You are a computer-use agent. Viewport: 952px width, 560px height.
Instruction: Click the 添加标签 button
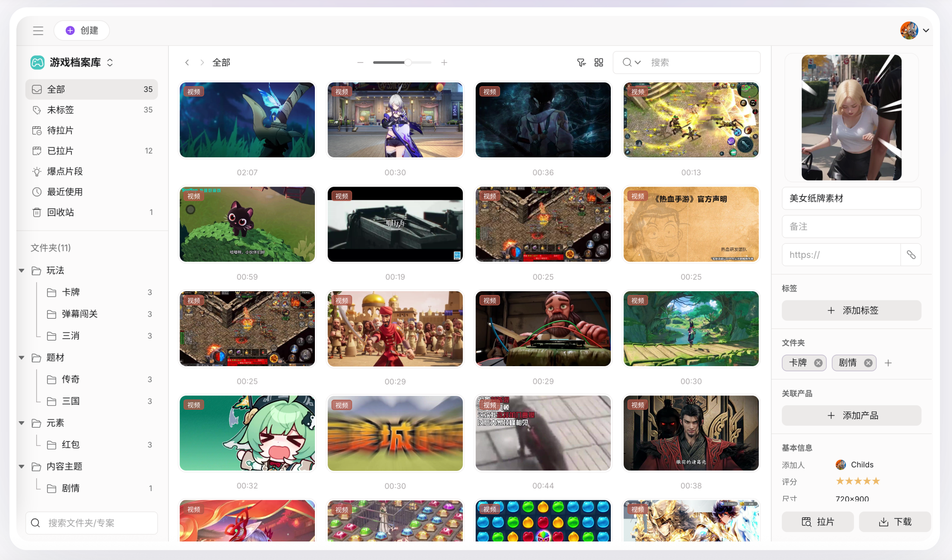pos(851,311)
